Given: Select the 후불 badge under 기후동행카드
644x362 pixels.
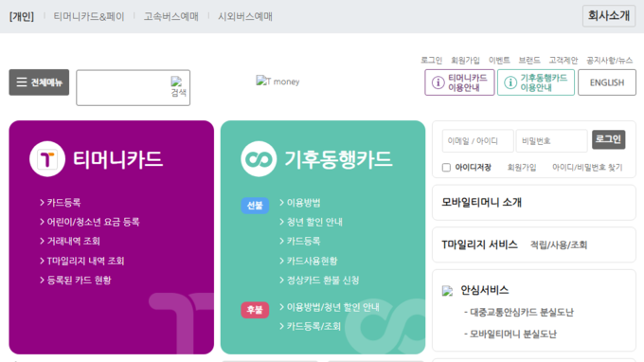Looking at the screenshot, I should click(255, 310).
